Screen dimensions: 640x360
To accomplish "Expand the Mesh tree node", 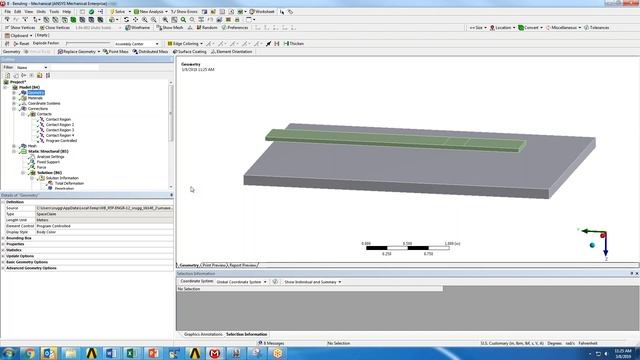I will pos(14,146).
